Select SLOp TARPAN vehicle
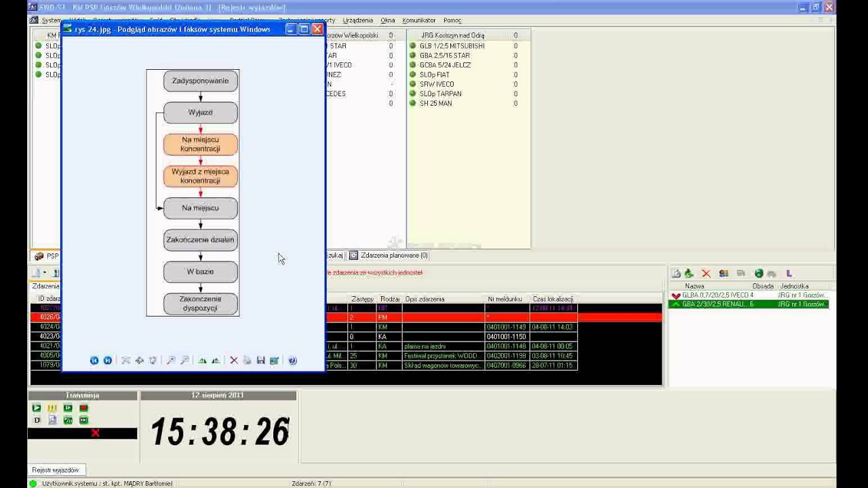Viewport: 868px width, 488px height. [x=440, y=94]
